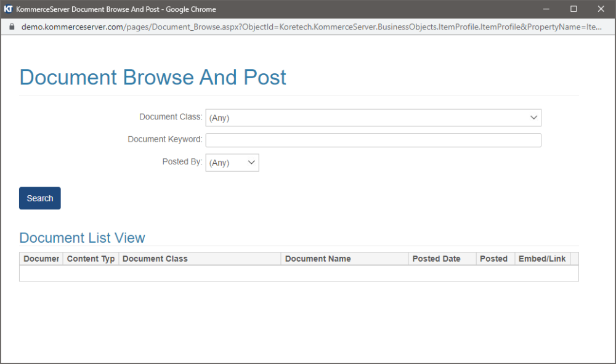Click the KommerceServer favicon in title bar

pos(8,9)
